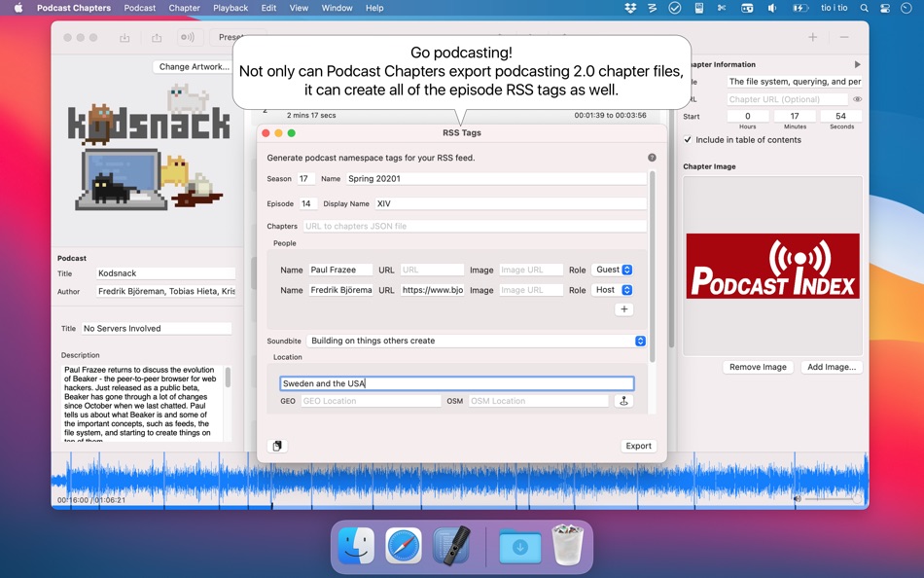Open Spotlight search in menu bar
The width and height of the screenshot is (924, 578).
[x=864, y=8]
